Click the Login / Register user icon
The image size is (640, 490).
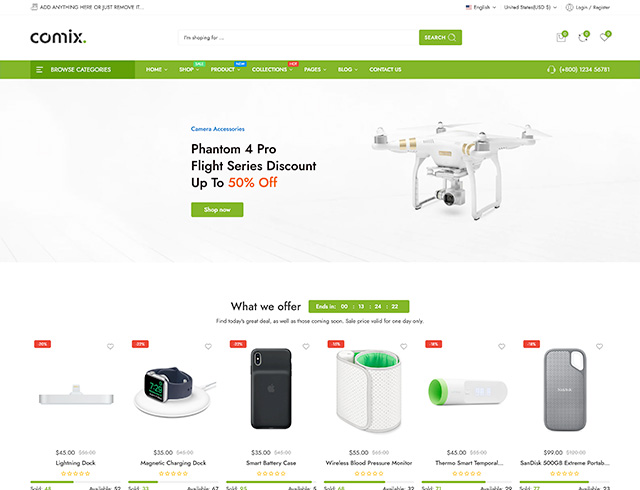[569, 7]
